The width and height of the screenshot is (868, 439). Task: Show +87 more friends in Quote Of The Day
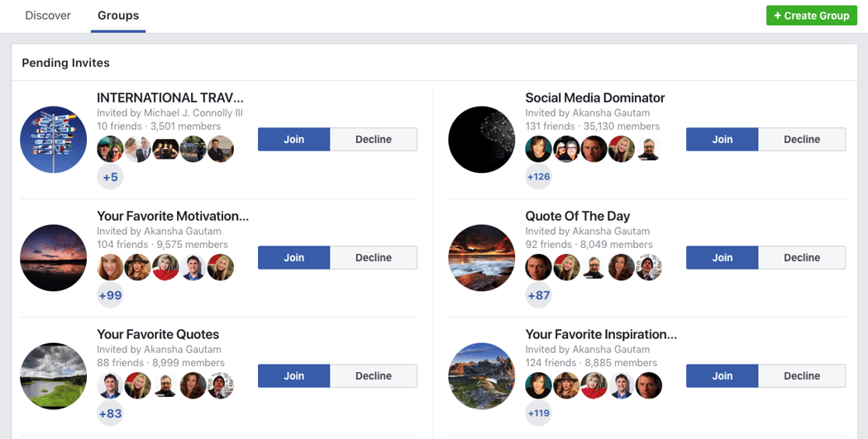pyautogui.click(x=538, y=295)
